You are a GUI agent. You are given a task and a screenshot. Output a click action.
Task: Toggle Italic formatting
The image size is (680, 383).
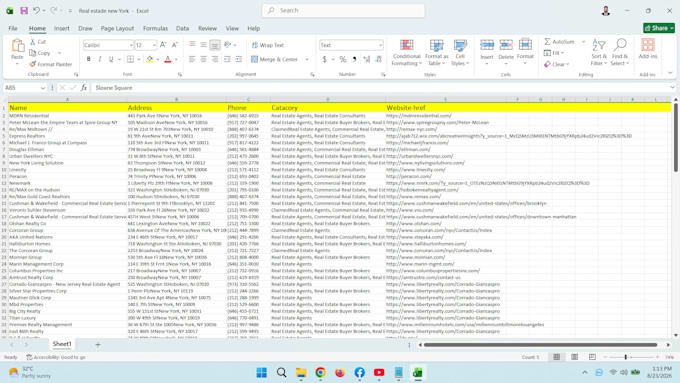[100, 59]
